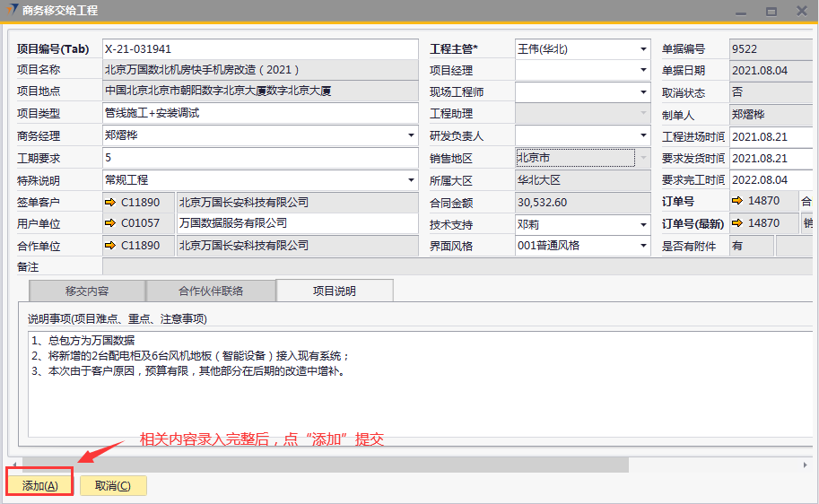Open the 现场工程师 dropdown
819x504 pixels.
click(643, 92)
